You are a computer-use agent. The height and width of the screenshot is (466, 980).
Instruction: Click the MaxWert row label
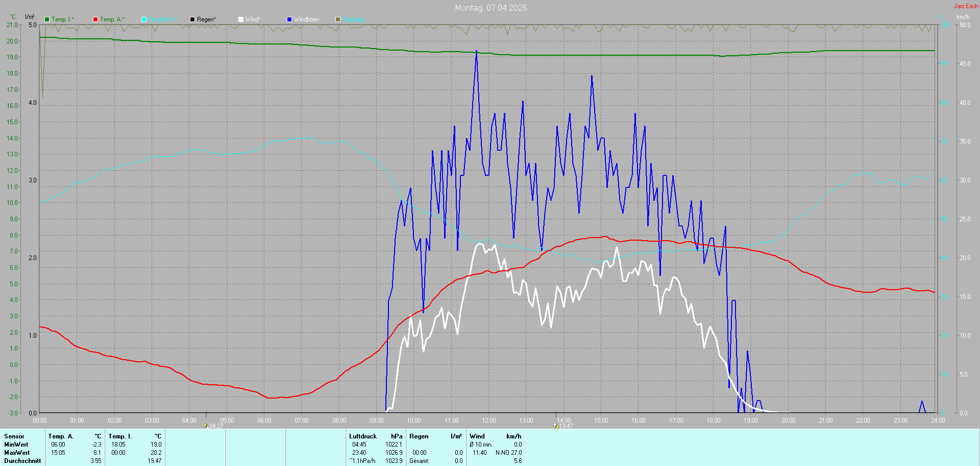click(x=17, y=453)
